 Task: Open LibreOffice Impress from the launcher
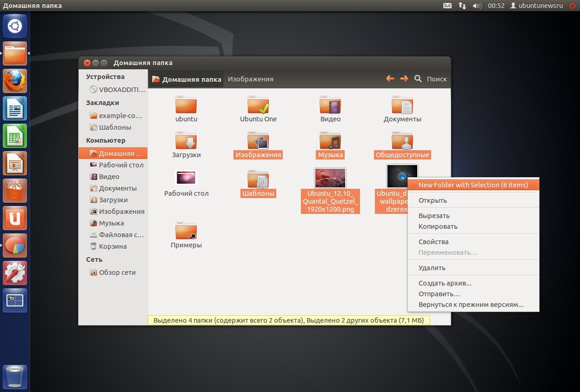(x=15, y=163)
